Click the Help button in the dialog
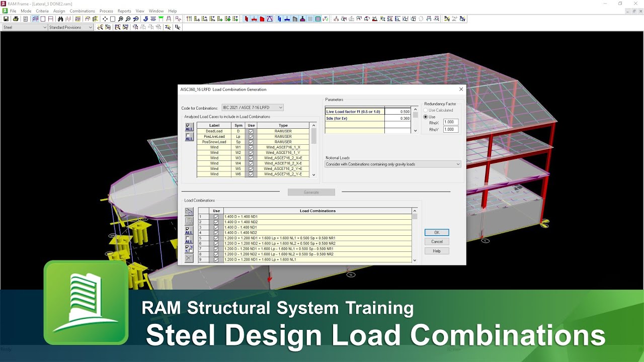Image resolution: width=644 pixels, height=362 pixels. coord(437,251)
